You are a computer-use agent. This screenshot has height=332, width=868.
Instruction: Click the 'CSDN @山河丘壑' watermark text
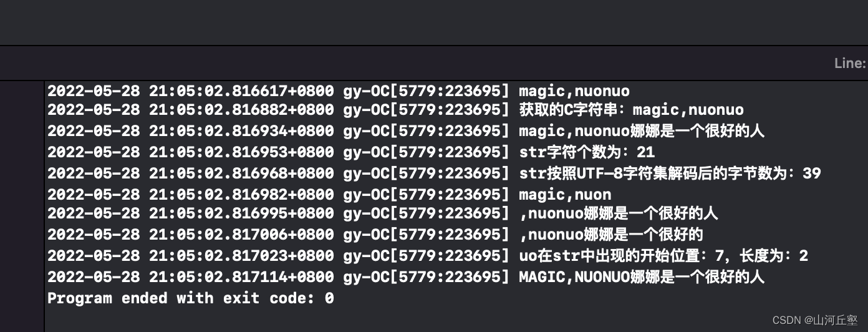(x=814, y=320)
